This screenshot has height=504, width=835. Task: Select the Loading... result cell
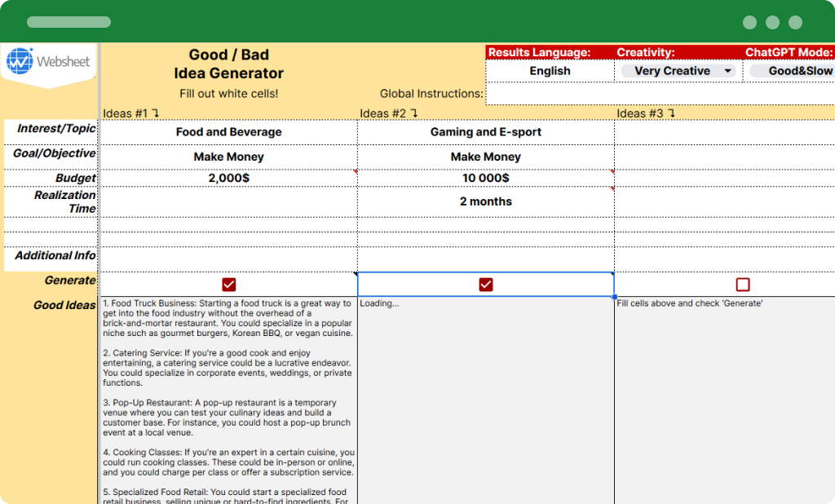point(486,400)
